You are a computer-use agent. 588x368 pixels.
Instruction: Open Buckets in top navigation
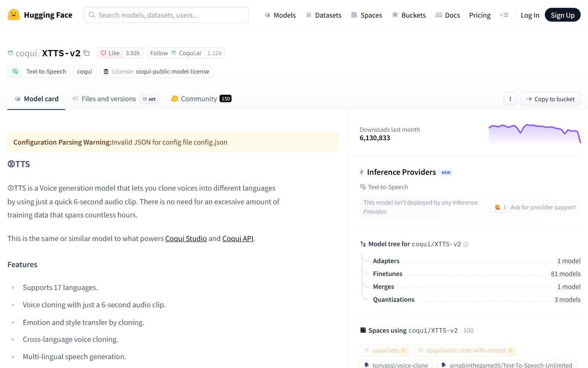pyautogui.click(x=409, y=15)
